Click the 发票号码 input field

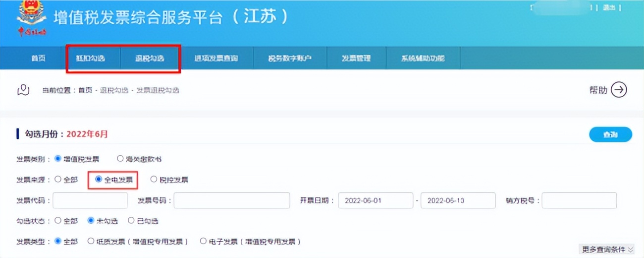[x=232, y=200]
